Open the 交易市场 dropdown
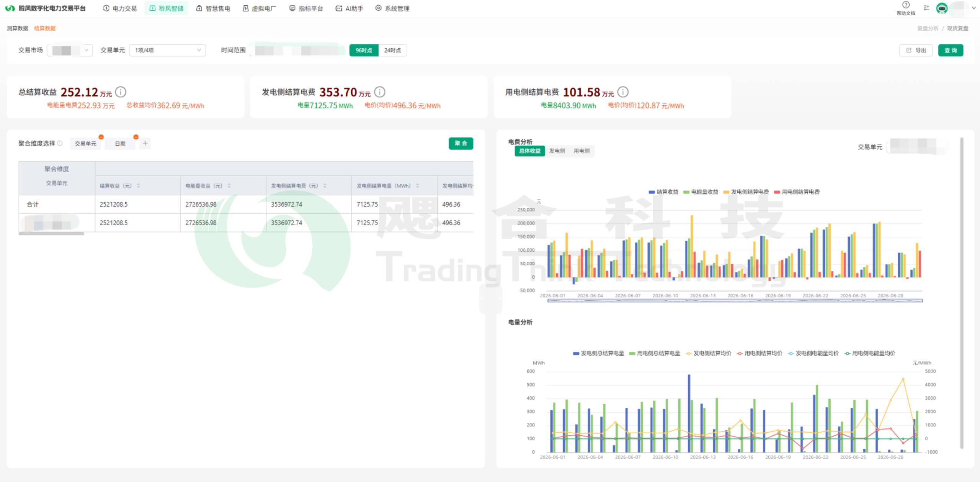The image size is (980, 482). 70,50
